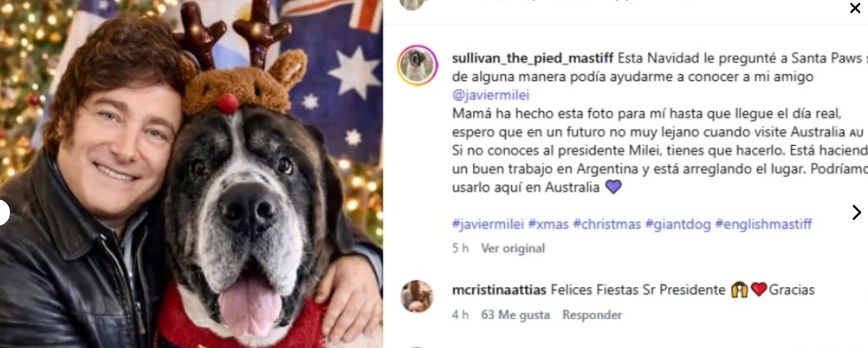
Task: Click the partially visible avatar at the top
Action: point(413,5)
